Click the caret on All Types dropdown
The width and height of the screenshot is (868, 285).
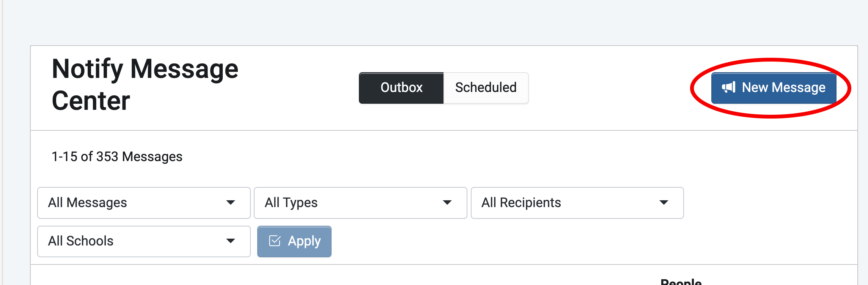(x=447, y=203)
